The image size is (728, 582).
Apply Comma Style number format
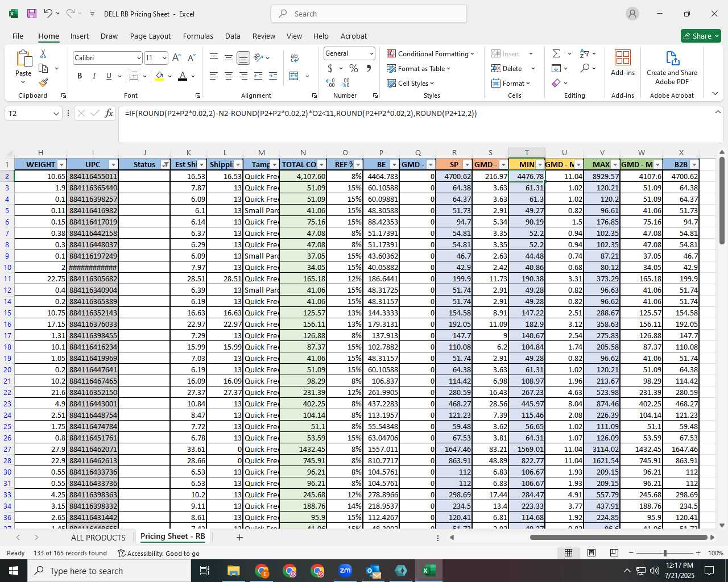point(369,68)
